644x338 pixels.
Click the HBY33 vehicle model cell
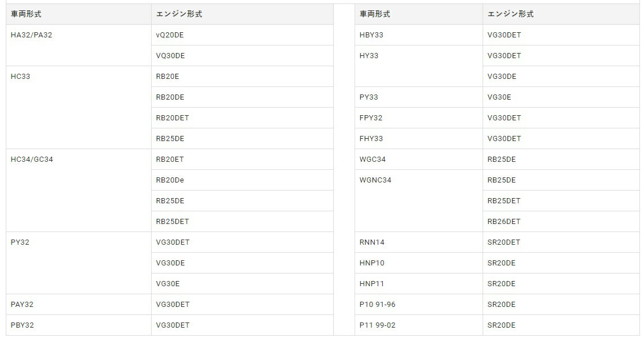pos(371,35)
